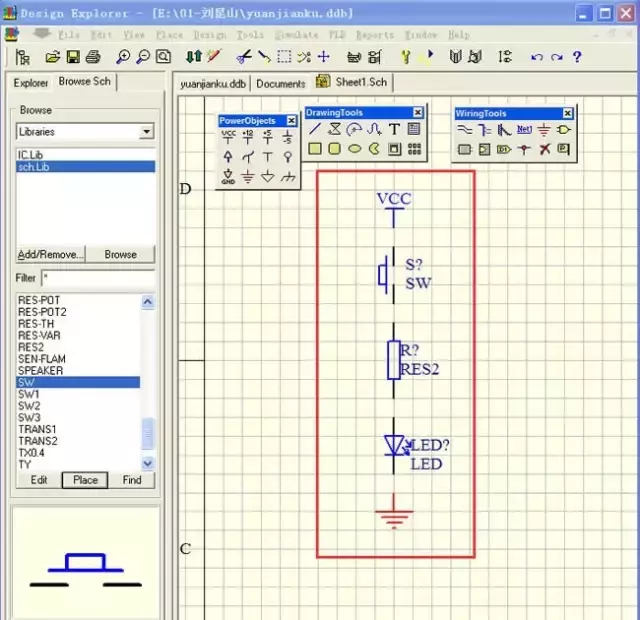Select the Net Label tool in WiringTools

(x=524, y=130)
